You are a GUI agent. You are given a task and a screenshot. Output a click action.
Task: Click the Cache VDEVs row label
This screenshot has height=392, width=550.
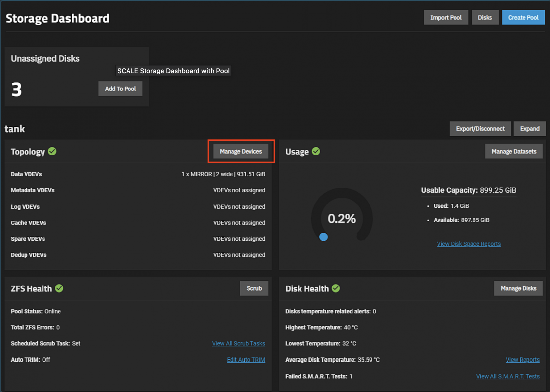28,223
